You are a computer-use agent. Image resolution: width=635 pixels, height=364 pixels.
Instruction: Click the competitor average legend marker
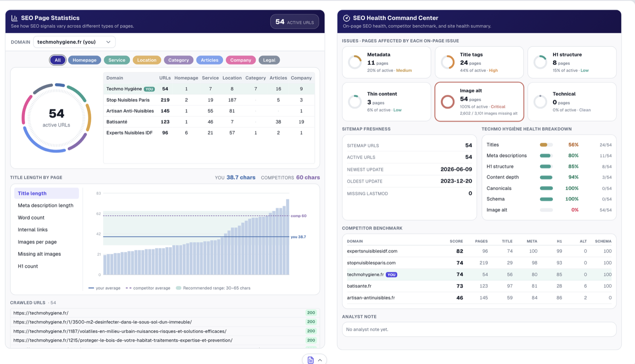129,288
